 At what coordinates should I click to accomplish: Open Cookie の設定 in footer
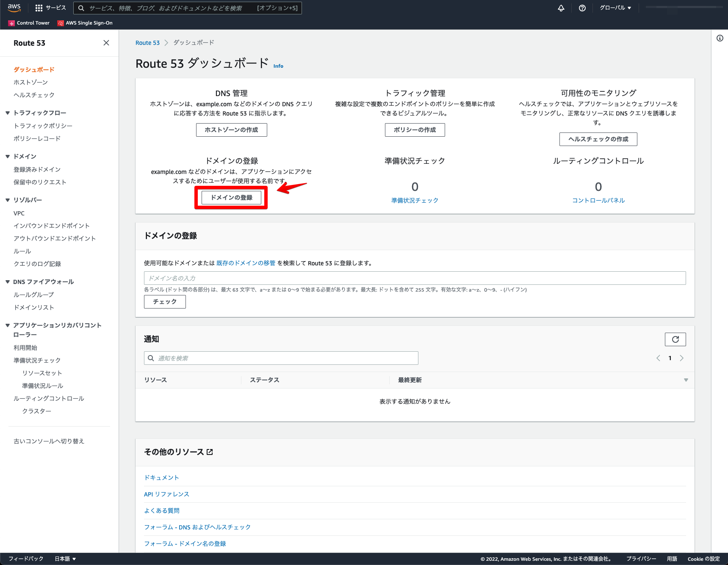click(703, 559)
